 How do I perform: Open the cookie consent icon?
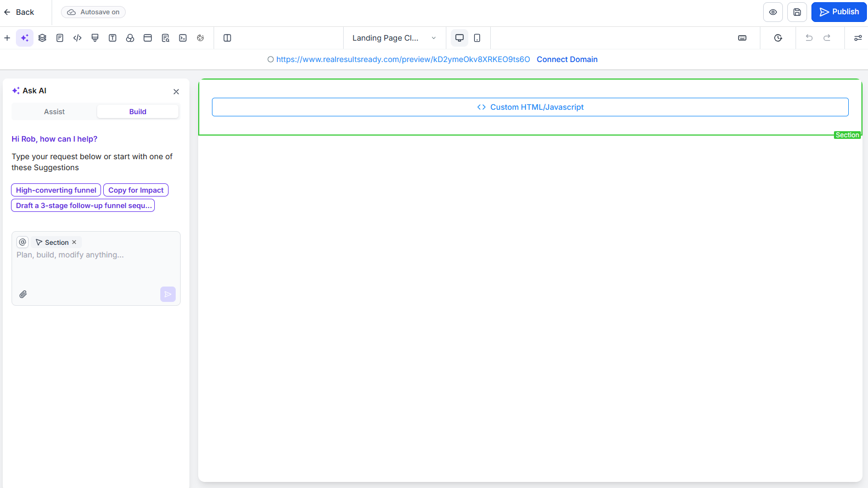point(200,38)
